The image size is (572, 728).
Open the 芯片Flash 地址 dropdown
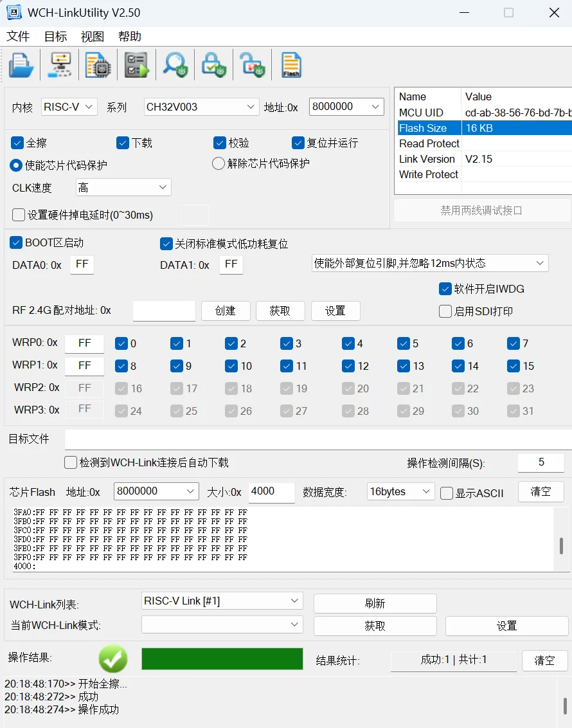point(156,491)
